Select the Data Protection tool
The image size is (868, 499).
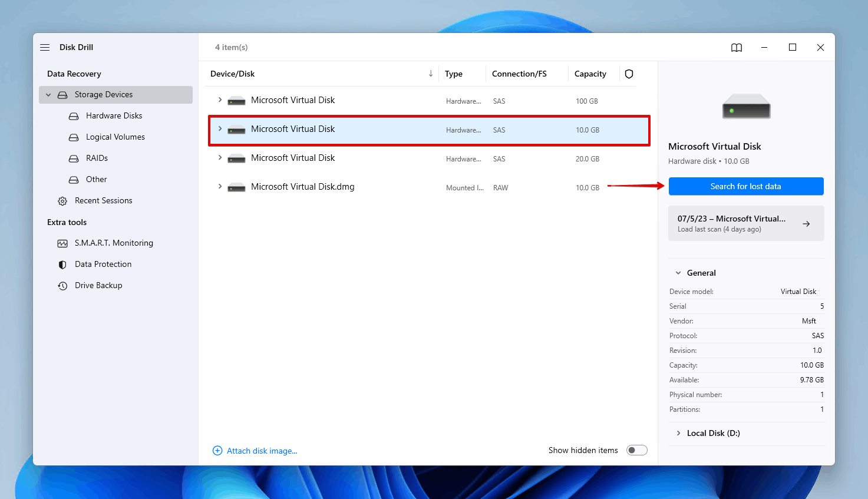(x=62, y=264)
